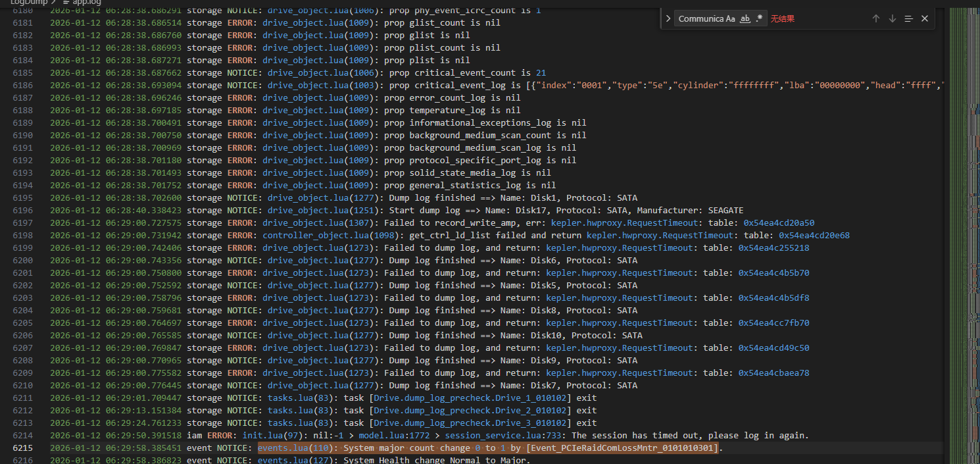Click the breadcrumb chevron after LogDump
The height and width of the screenshot is (464, 980).
pyautogui.click(x=55, y=2)
